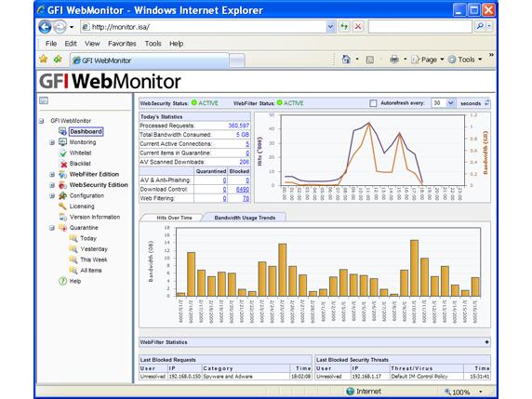
Task: Click the Help question mark icon
Action: tap(62, 281)
